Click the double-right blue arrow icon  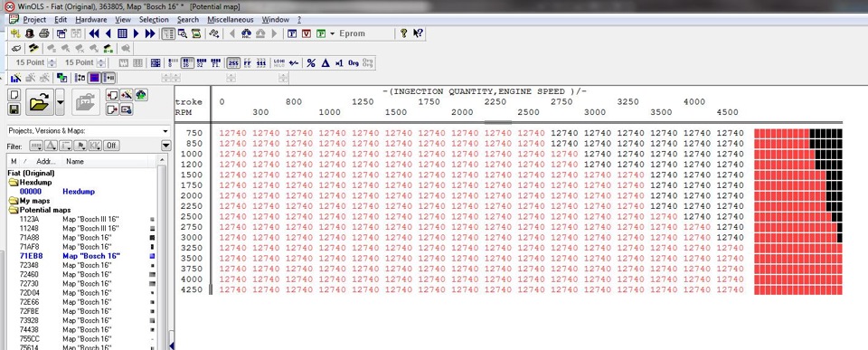point(150,33)
